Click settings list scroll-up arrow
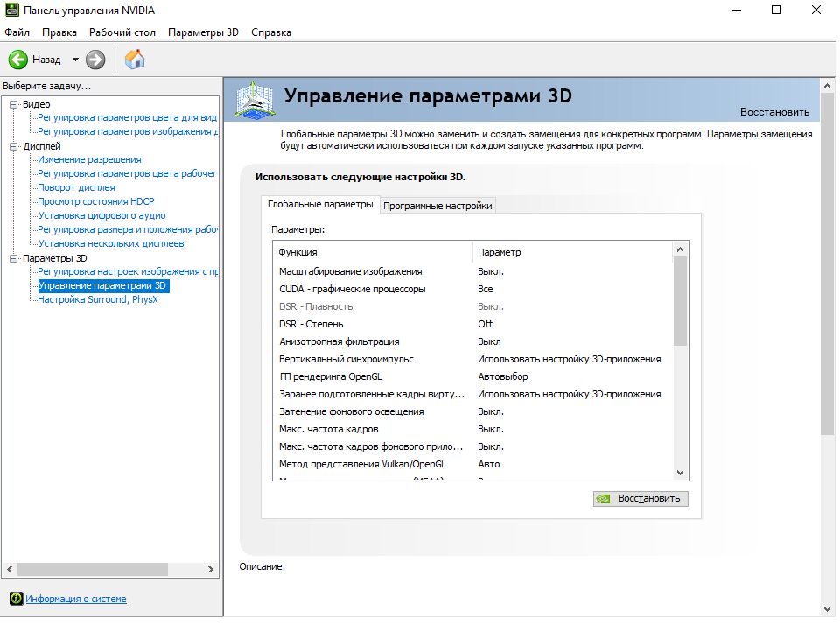The width and height of the screenshot is (840, 625). coord(681,249)
